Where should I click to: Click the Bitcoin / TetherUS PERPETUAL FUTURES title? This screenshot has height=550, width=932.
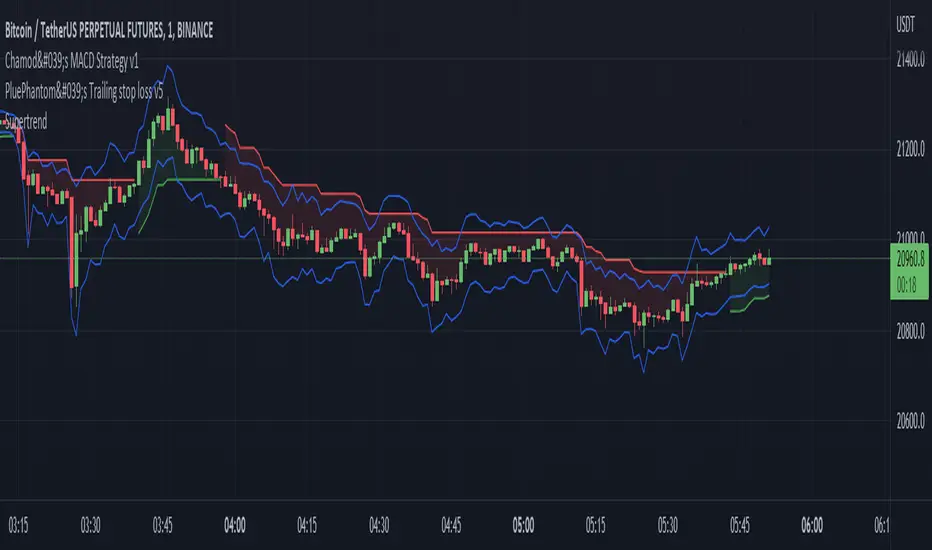(109, 30)
